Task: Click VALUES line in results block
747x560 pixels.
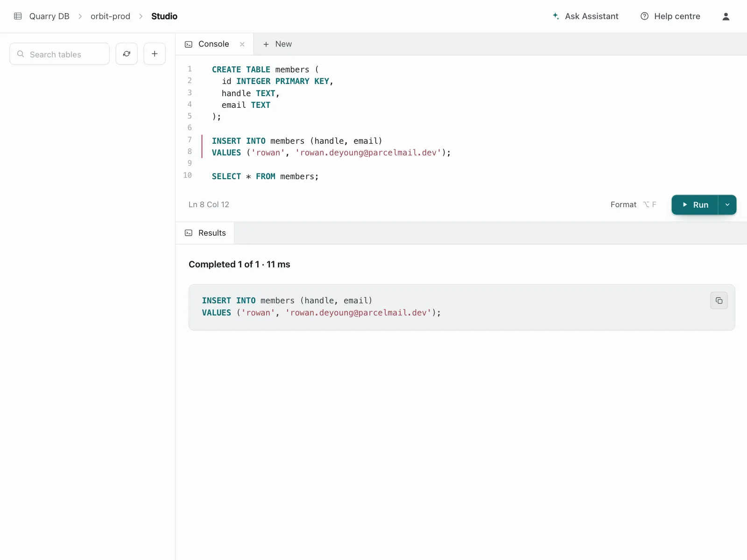Action: [x=321, y=313]
